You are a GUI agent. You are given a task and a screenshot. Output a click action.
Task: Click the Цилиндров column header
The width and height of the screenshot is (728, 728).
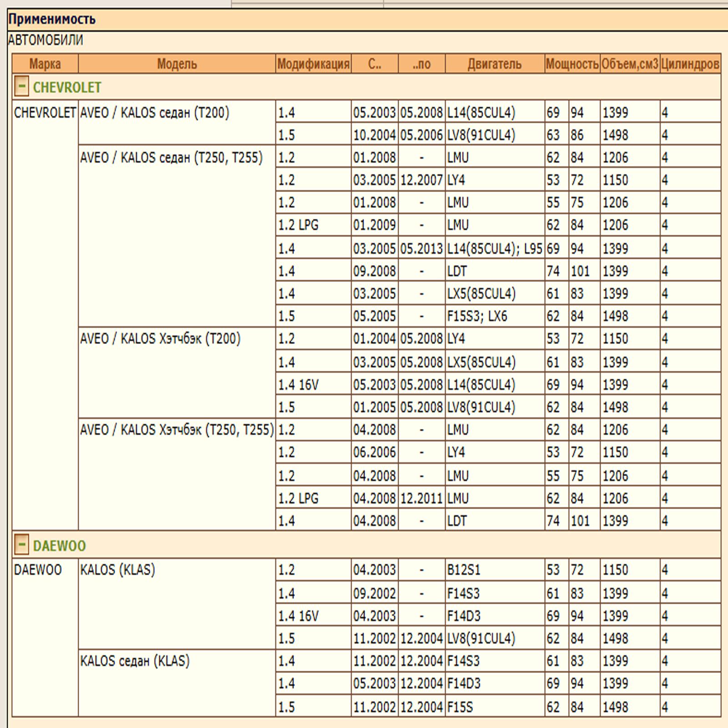690,64
